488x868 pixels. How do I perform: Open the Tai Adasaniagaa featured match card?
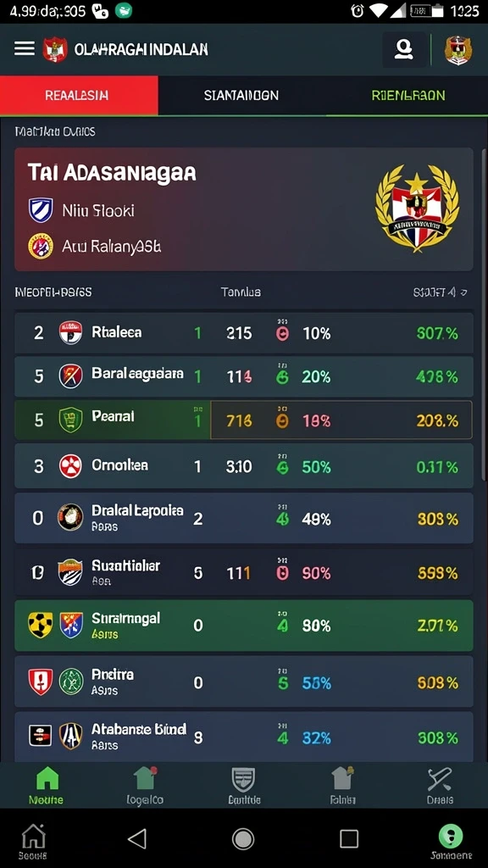(x=243, y=209)
